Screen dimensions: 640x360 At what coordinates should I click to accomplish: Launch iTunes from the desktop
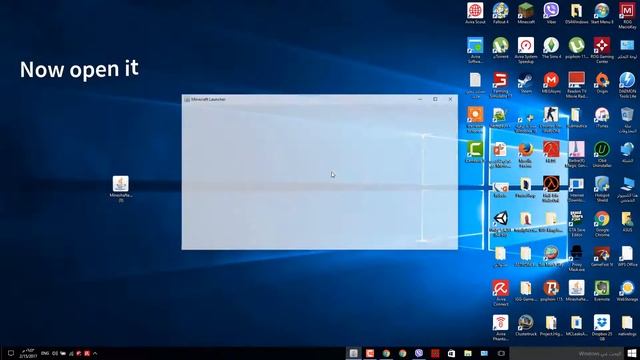tap(602, 118)
